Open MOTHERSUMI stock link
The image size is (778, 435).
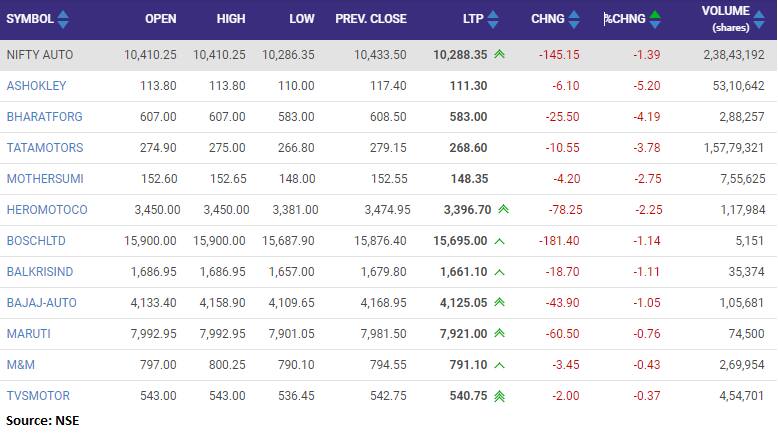tap(45, 179)
